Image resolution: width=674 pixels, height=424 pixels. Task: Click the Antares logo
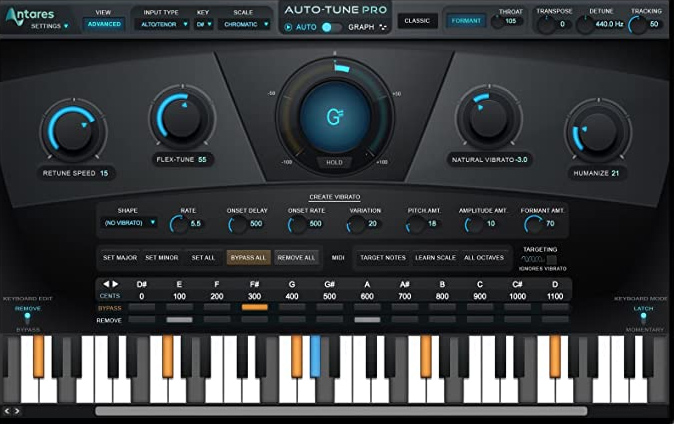[x=29, y=15]
